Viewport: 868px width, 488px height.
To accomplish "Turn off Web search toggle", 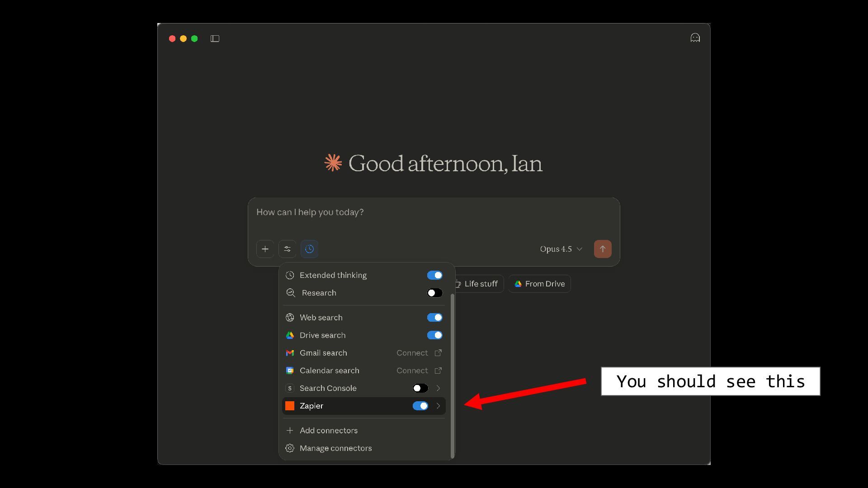I will pyautogui.click(x=434, y=318).
